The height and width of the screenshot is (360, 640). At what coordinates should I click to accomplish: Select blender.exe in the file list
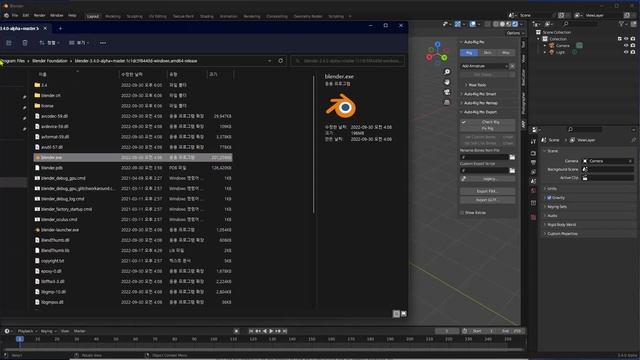point(133,158)
